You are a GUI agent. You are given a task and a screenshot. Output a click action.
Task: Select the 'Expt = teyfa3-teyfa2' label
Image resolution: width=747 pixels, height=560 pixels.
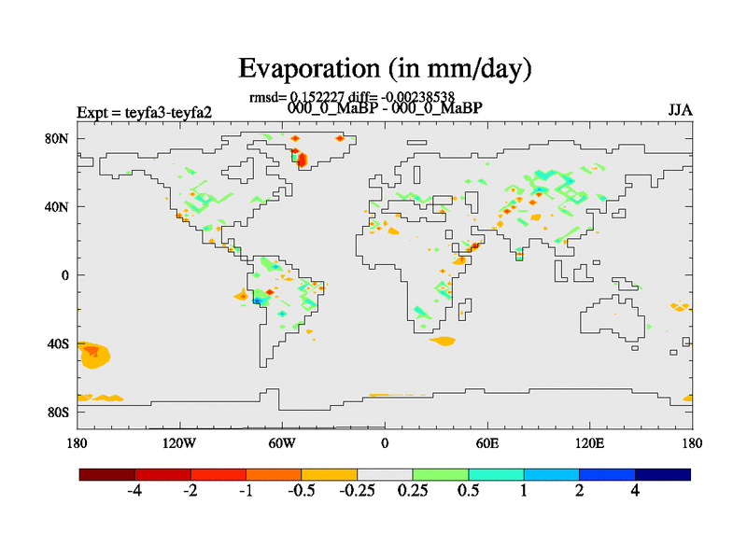point(144,112)
